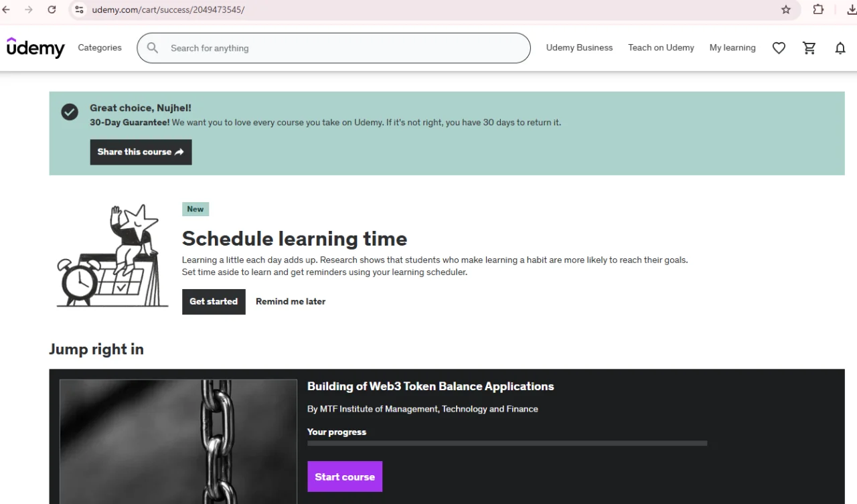The width and height of the screenshot is (857, 504).
Task: Open Teach on Udemy link
Action: (661, 48)
